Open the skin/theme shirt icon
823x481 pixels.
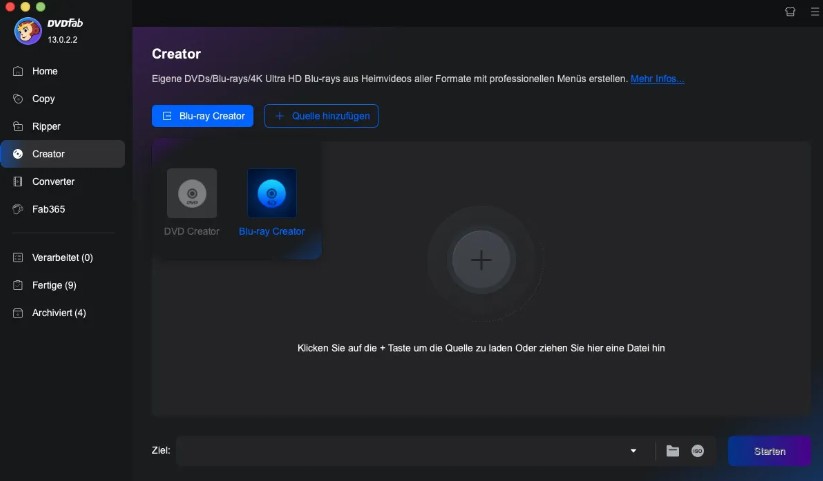(790, 12)
